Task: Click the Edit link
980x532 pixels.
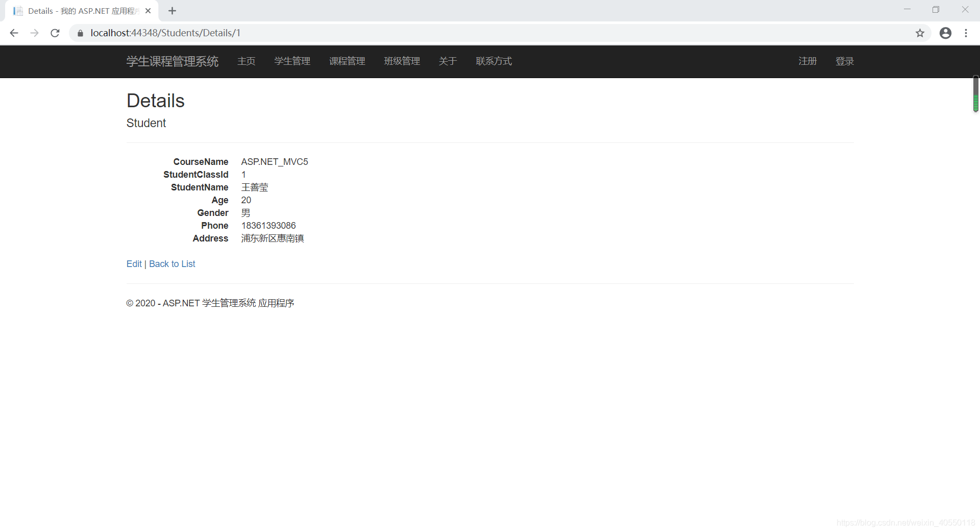Action: (x=134, y=264)
